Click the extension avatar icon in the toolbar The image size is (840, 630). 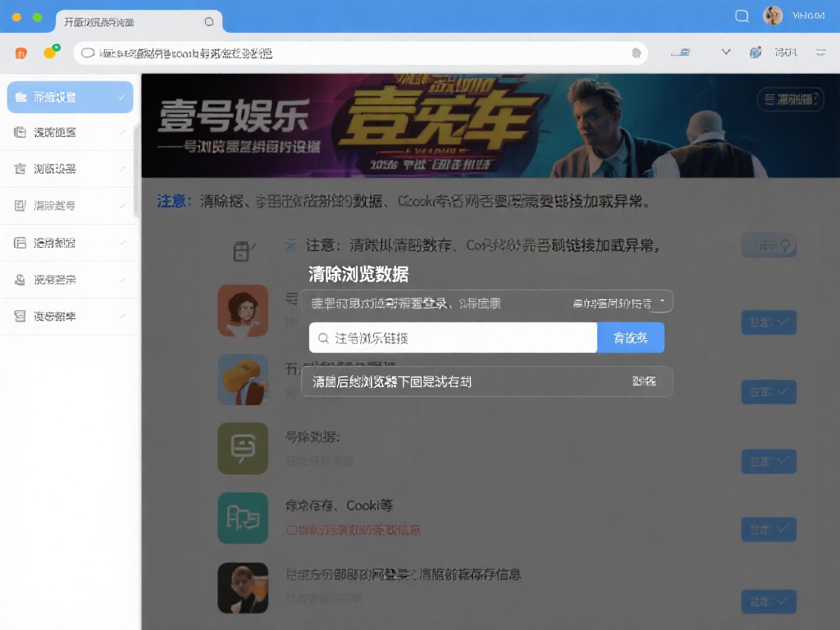tap(755, 52)
